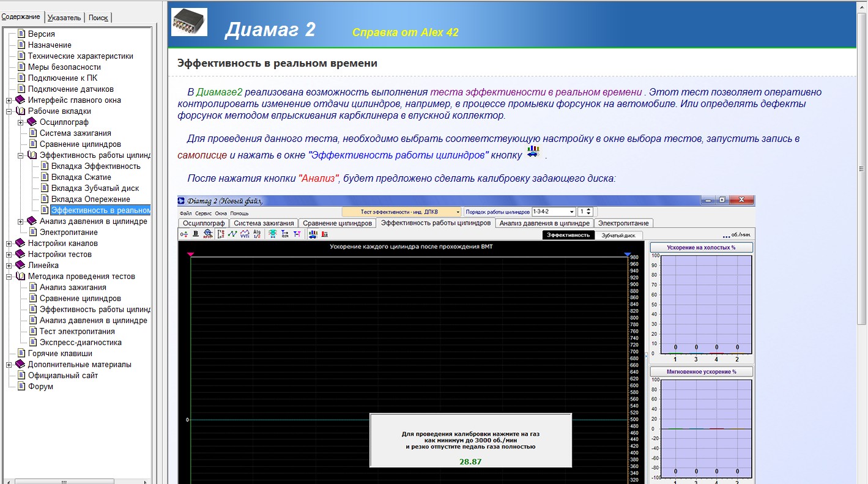The width and height of the screenshot is (868, 484).
Task: Collapse the Методика проведения тестов node
Action: [x=9, y=277]
